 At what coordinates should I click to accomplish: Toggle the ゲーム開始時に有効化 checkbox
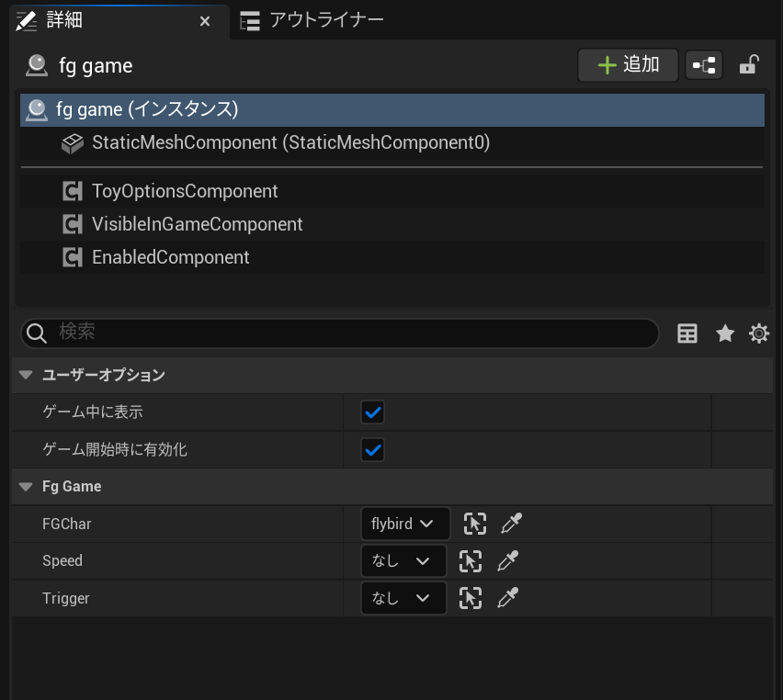372,450
